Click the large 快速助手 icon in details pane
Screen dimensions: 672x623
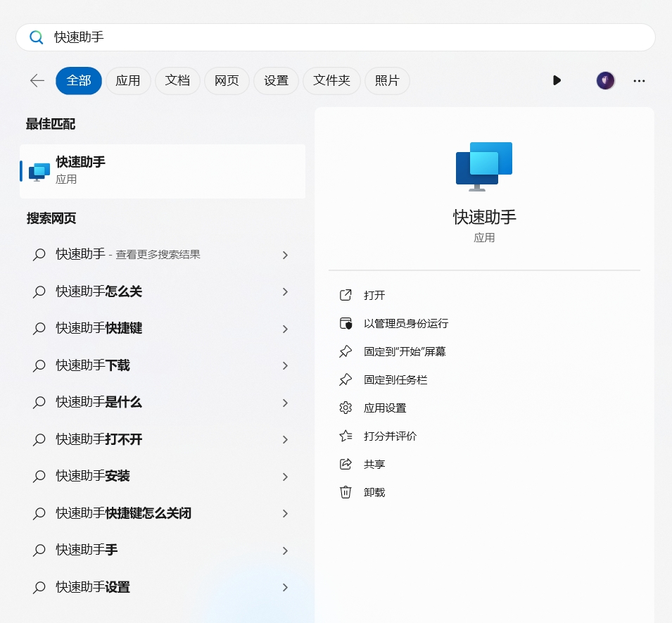pyautogui.click(x=484, y=167)
